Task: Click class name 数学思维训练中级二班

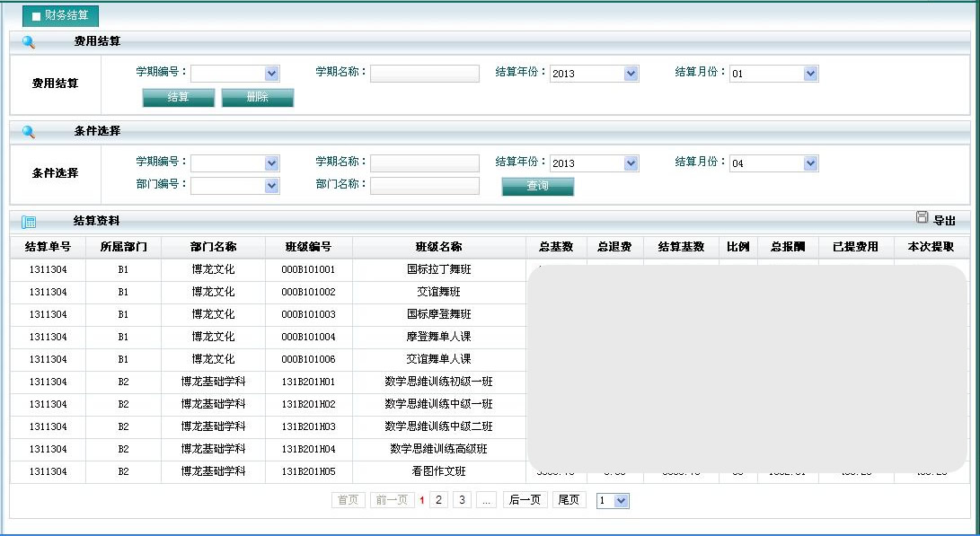Action: (438, 426)
